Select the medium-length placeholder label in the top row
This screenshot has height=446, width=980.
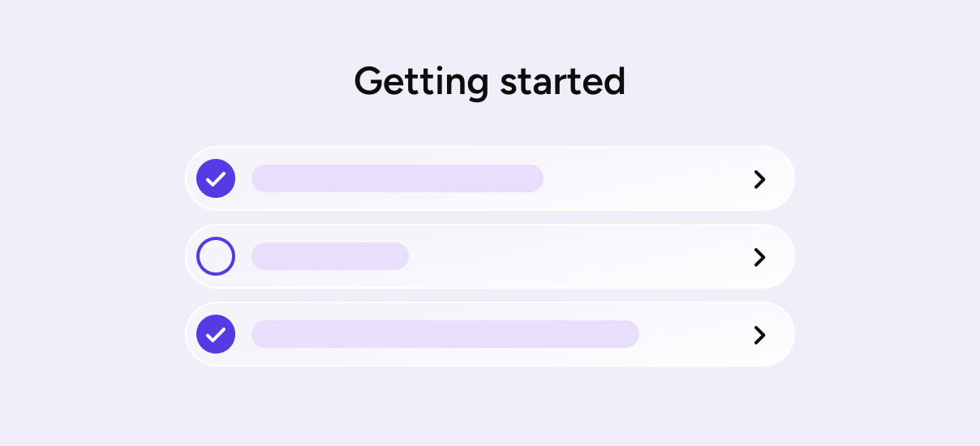point(397,178)
